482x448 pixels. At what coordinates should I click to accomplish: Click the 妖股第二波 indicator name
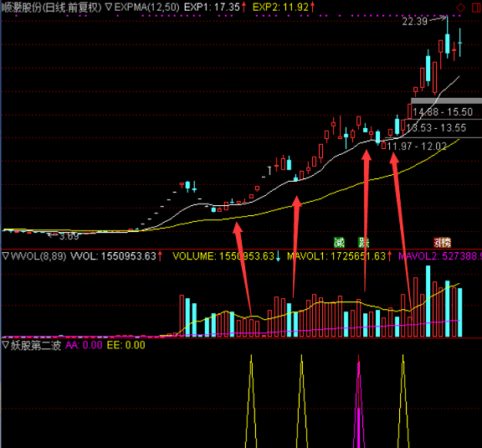click(x=36, y=345)
